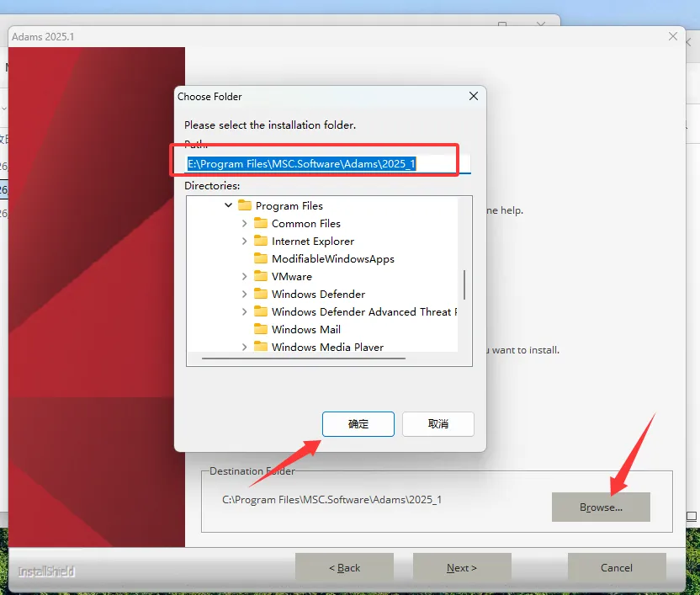Select the Internet Explorer tree label
This screenshot has width=700, height=595.
(312, 242)
